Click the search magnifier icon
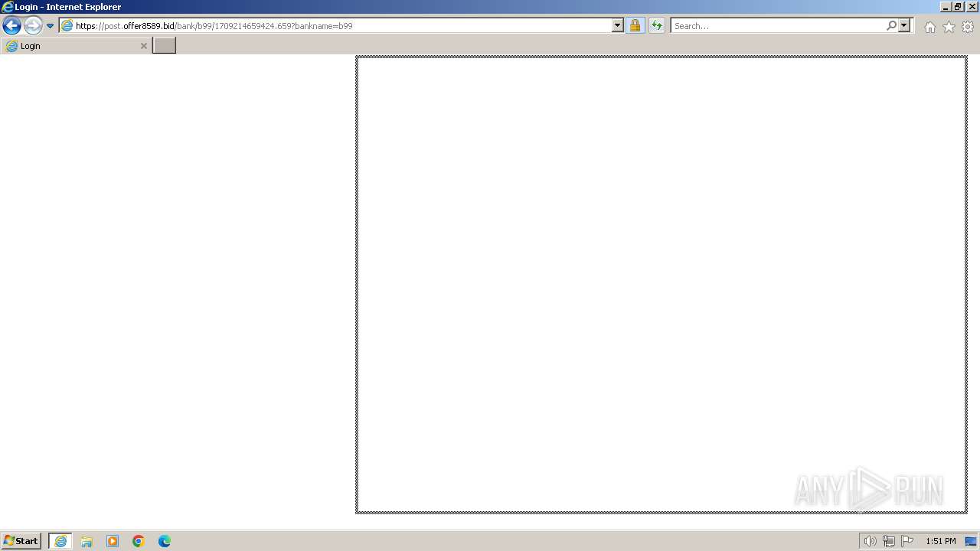 (891, 25)
